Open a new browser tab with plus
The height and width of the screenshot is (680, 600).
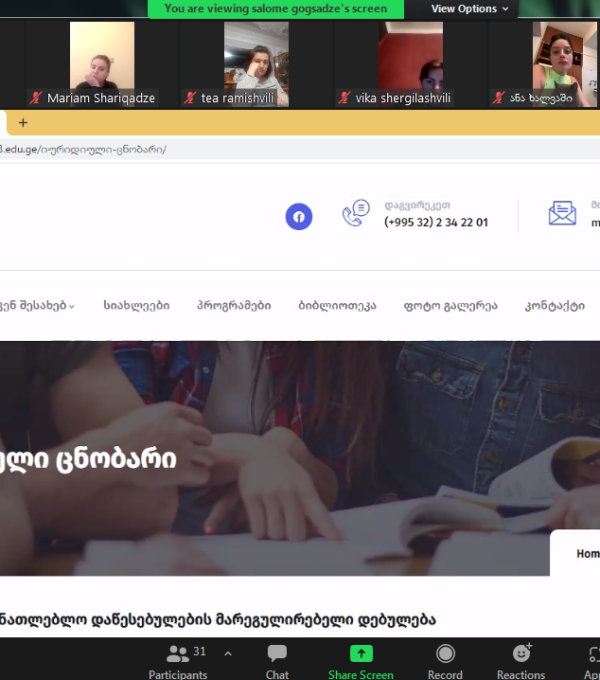click(x=23, y=123)
